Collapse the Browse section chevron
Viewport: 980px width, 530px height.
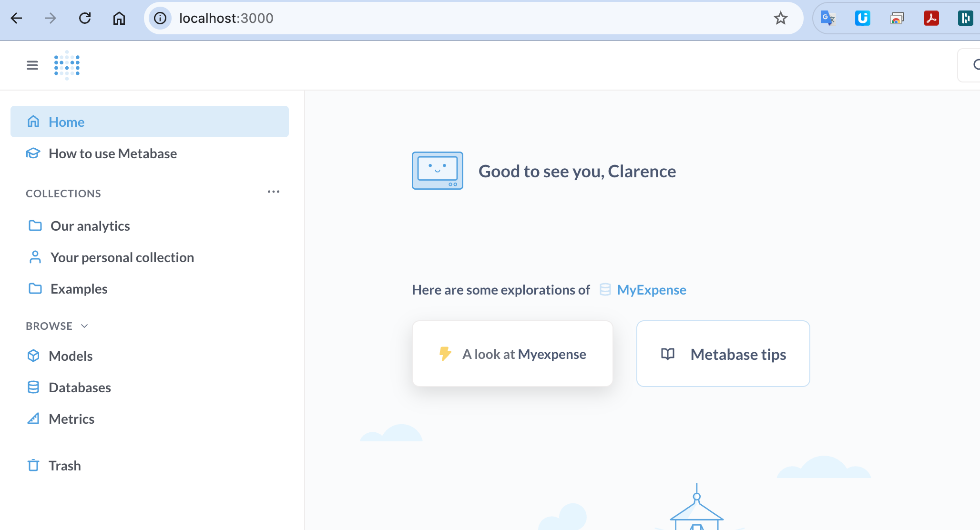(84, 326)
